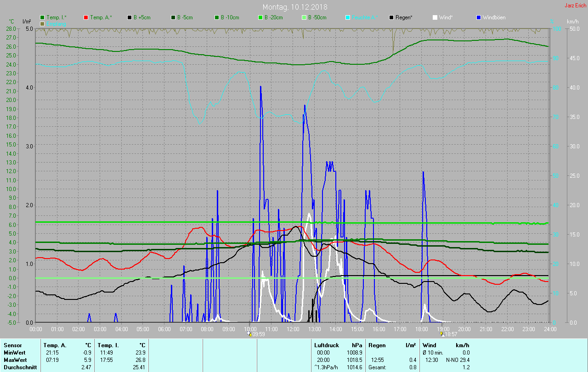Click the blue Windböen legend square
This screenshot has width=588, height=372.
click(479, 17)
